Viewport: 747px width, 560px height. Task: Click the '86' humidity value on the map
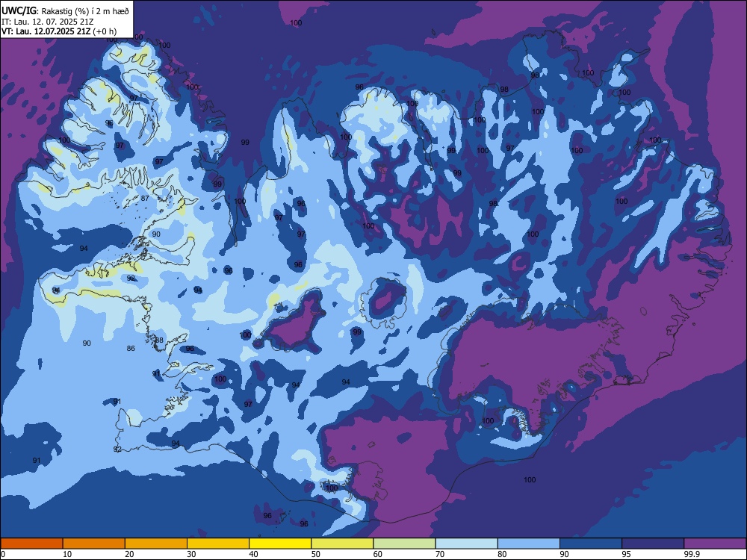click(131, 348)
